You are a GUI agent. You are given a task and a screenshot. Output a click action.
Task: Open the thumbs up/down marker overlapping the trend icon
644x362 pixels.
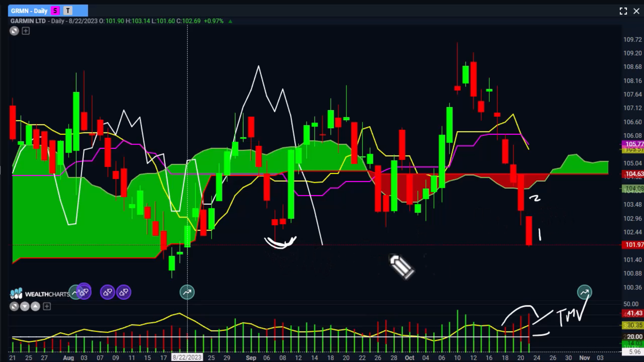[x=84, y=292]
